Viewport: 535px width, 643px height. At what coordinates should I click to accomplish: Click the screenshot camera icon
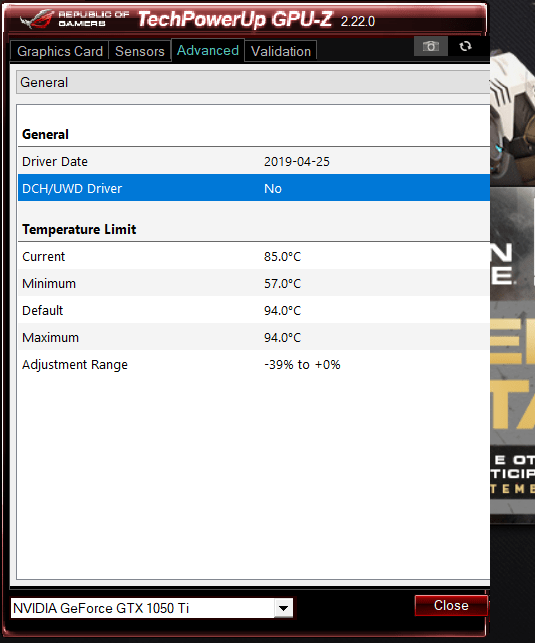point(430,46)
